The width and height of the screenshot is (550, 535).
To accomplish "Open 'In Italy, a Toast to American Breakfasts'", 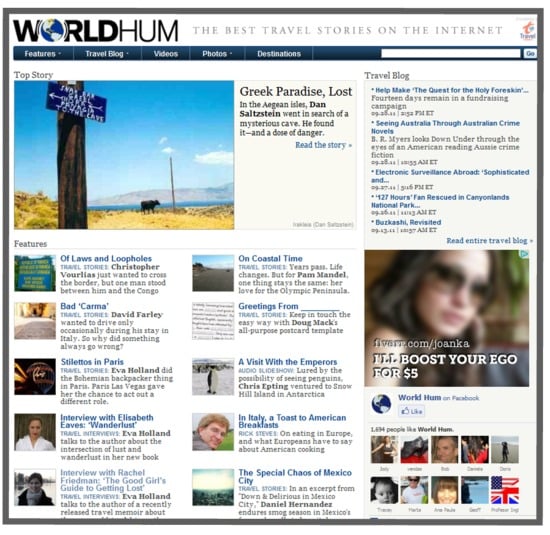I will point(292,421).
